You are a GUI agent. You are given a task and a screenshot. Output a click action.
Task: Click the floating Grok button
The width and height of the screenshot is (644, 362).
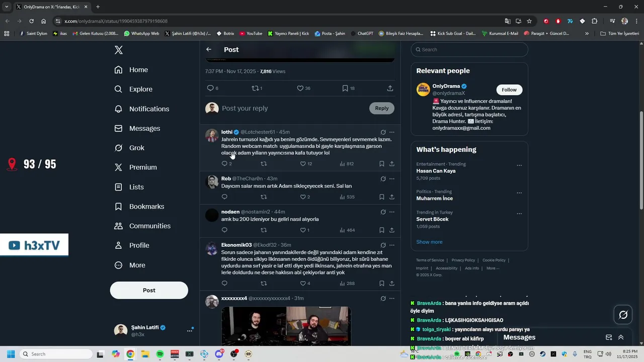(x=623, y=315)
